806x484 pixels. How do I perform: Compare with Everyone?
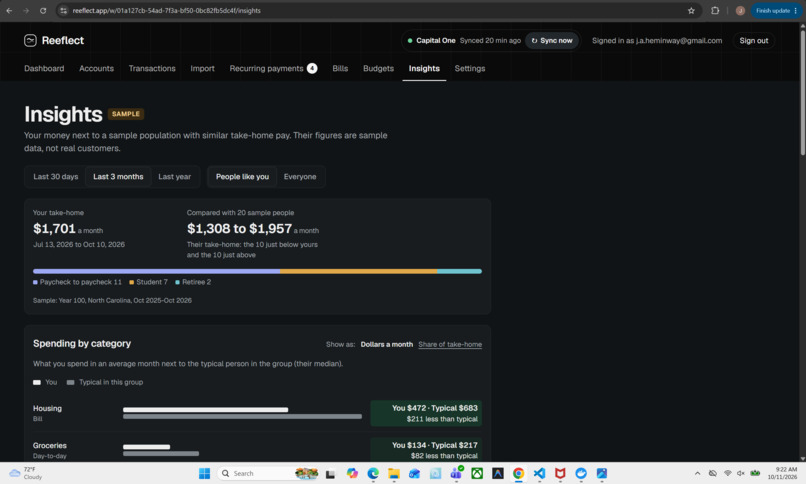coord(300,177)
